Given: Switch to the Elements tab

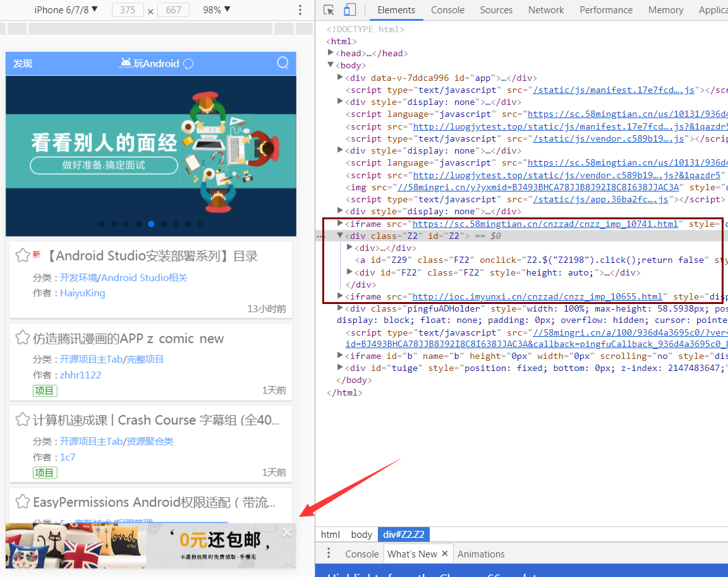Looking at the screenshot, I should point(396,9).
